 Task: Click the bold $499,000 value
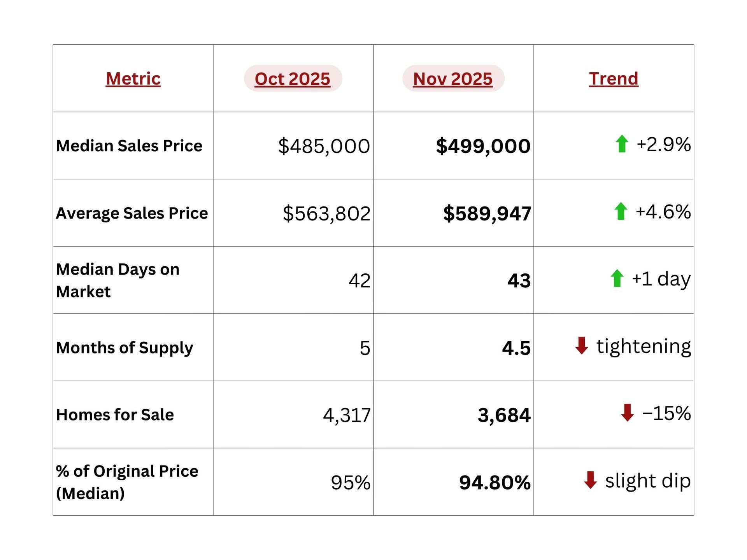click(x=483, y=146)
